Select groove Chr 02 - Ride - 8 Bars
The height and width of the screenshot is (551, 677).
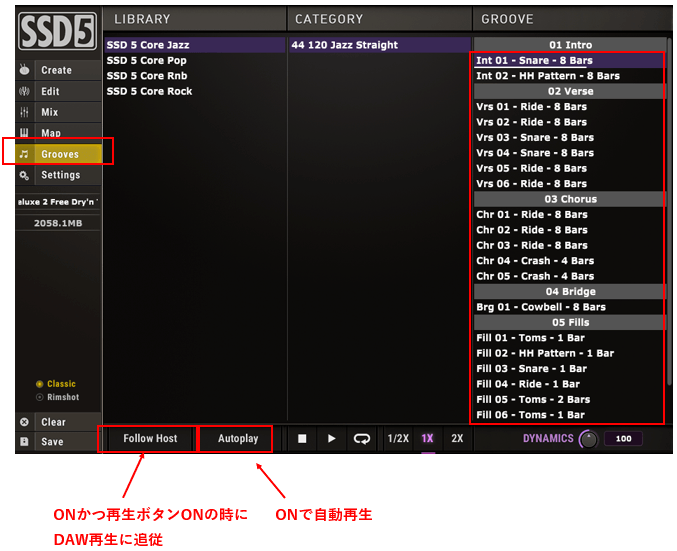[x=570, y=230]
